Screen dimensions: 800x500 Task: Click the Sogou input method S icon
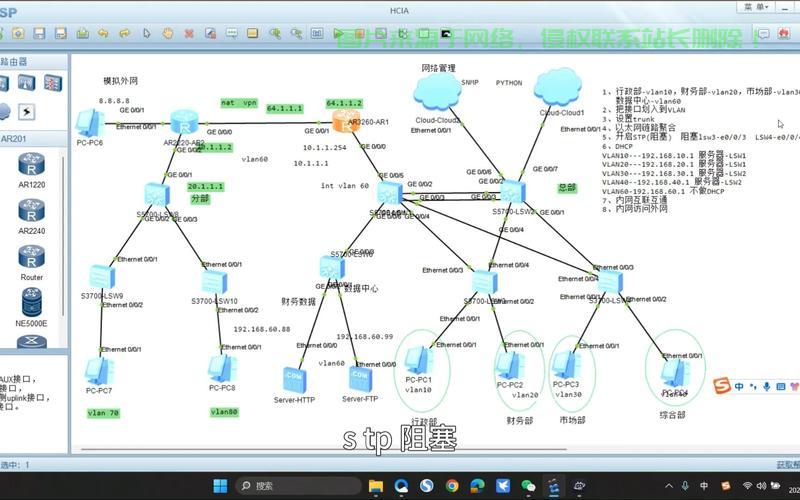[x=722, y=386]
